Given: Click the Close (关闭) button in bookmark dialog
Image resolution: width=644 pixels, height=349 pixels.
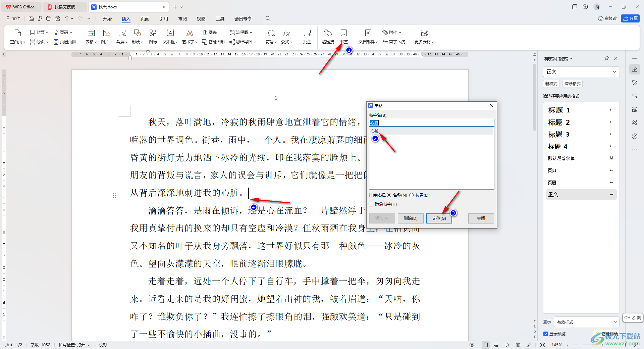Looking at the screenshot, I should click(481, 218).
